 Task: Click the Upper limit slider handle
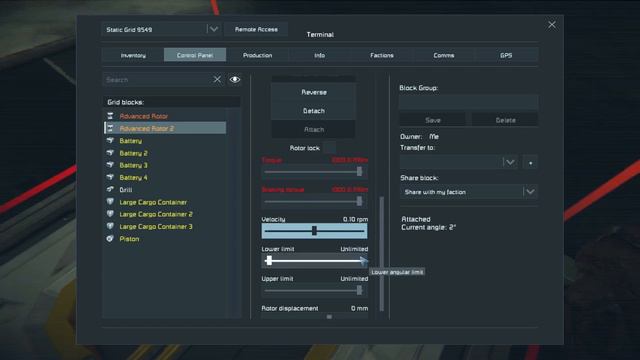pyautogui.click(x=359, y=290)
